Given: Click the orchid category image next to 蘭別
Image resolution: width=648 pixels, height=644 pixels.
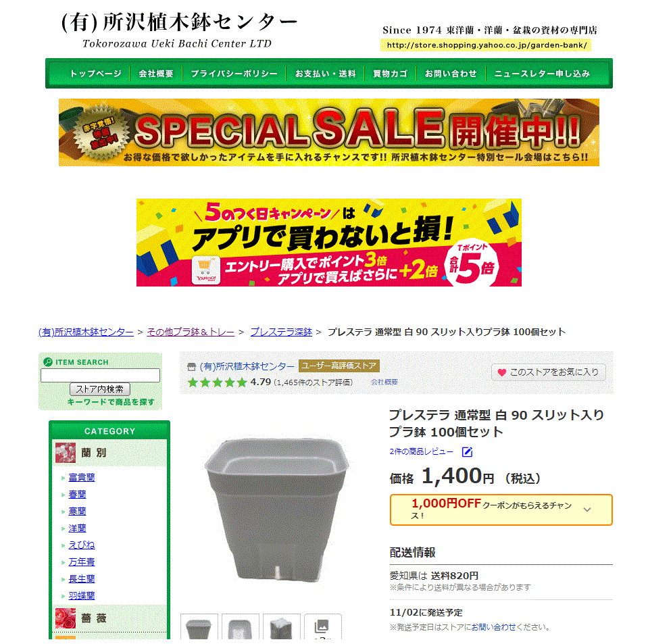Looking at the screenshot, I should [x=66, y=453].
